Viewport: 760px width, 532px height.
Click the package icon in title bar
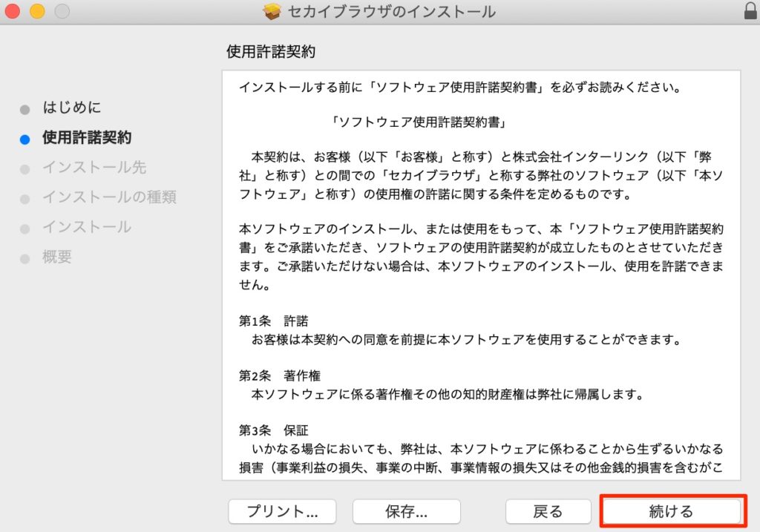tap(272, 11)
